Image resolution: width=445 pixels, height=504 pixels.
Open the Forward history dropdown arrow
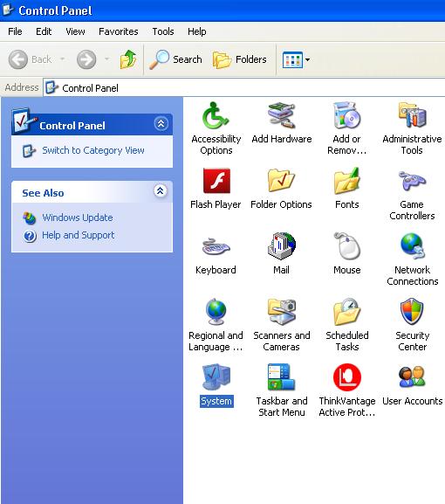pos(106,59)
